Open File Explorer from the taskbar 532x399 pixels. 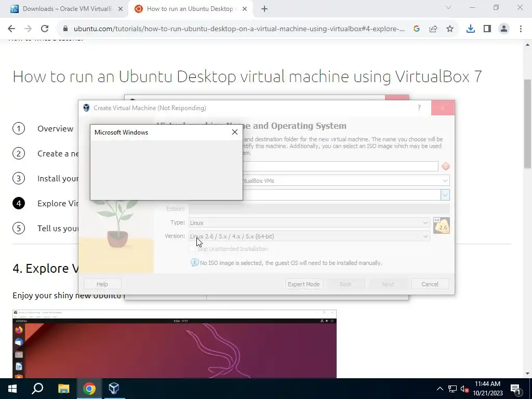(x=63, y=389)
